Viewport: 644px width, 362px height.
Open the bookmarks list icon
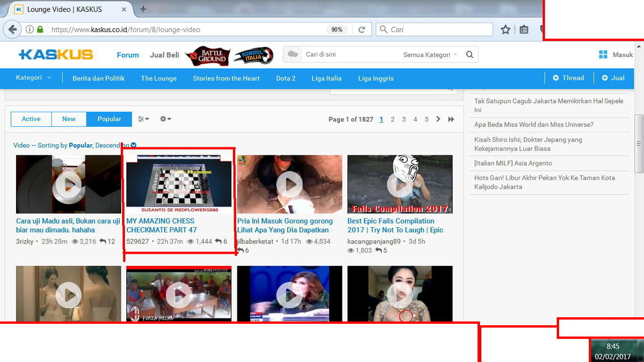(x=524, y=30)
